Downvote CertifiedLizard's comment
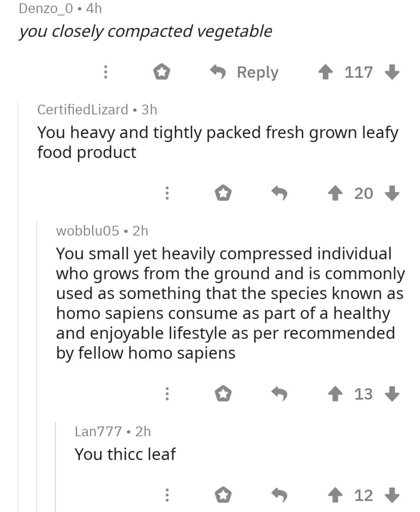The height and width of the screenshot is (512, 420). tap(392, 193)
